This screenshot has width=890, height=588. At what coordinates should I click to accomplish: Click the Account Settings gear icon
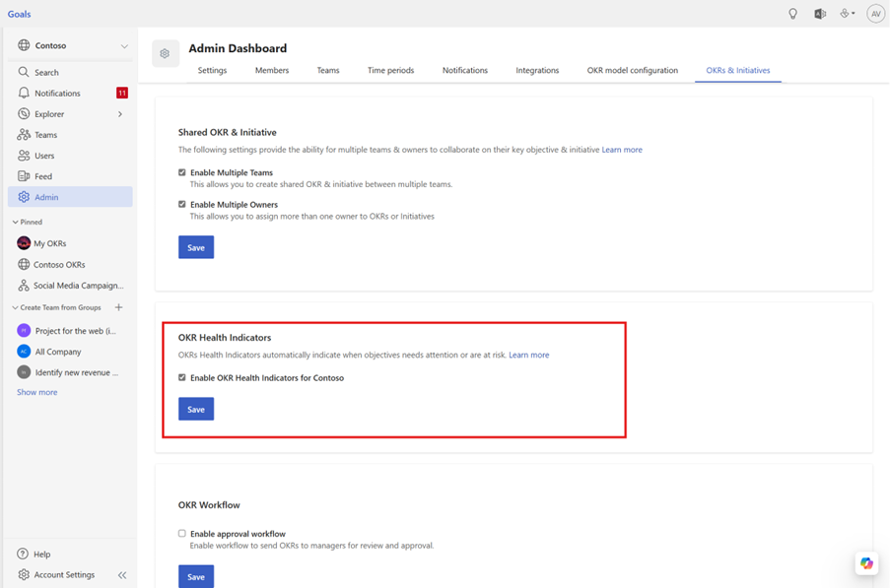[x=24, y=574]
